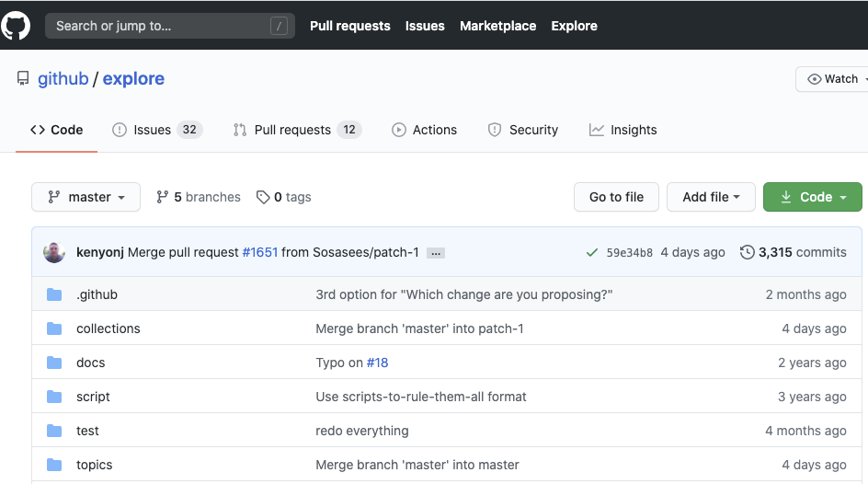The height and width of the screenshot is (484, 868).
Task: Open Marketplace in the top navigation
Action: click(497, 26)
